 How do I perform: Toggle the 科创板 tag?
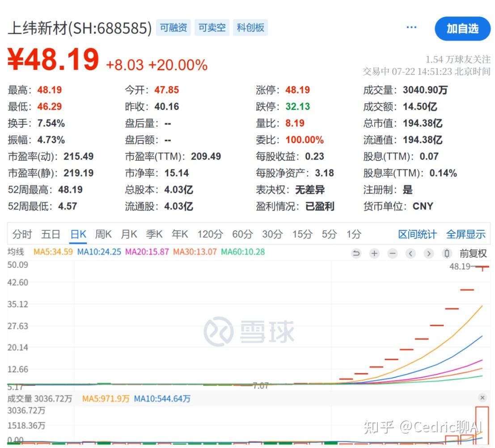250,27
